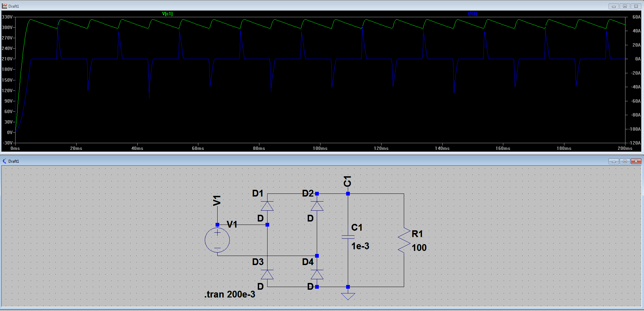644x311 pixels.
Task: Click the rotated C1 net label
Action: tap(347, 181)
